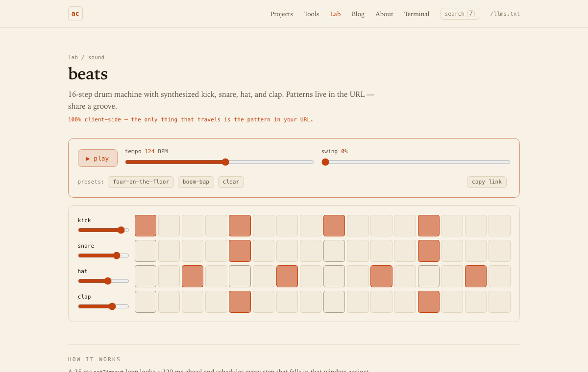Open the Projects page

(x=282, y=14)
